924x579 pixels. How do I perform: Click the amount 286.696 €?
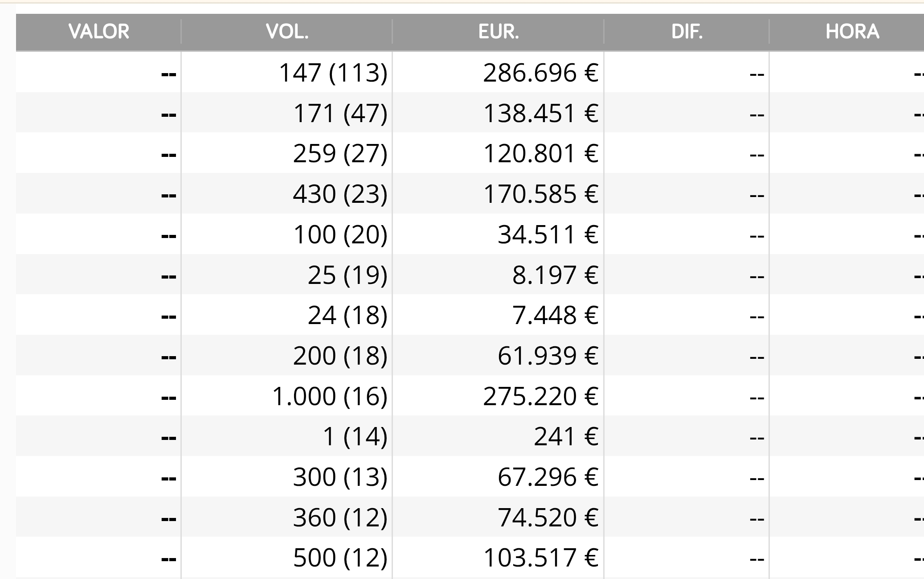coord(540,73)
